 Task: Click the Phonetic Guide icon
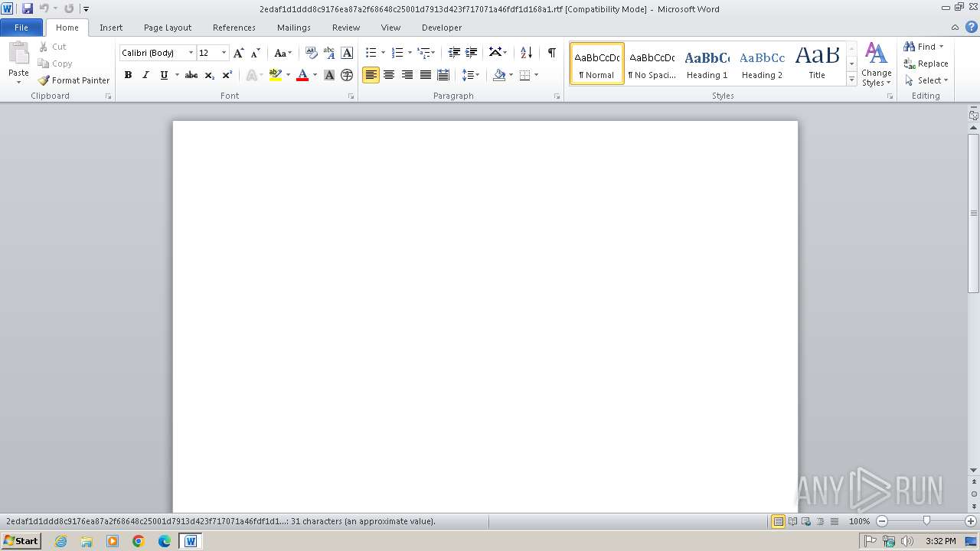click(x=329, y=53)
